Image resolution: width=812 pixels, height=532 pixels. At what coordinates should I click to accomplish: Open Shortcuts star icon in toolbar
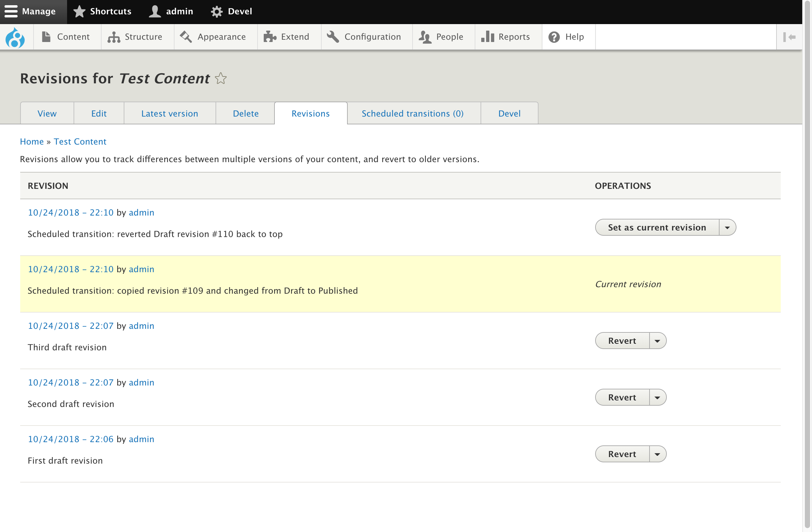[x=79, y=11]
